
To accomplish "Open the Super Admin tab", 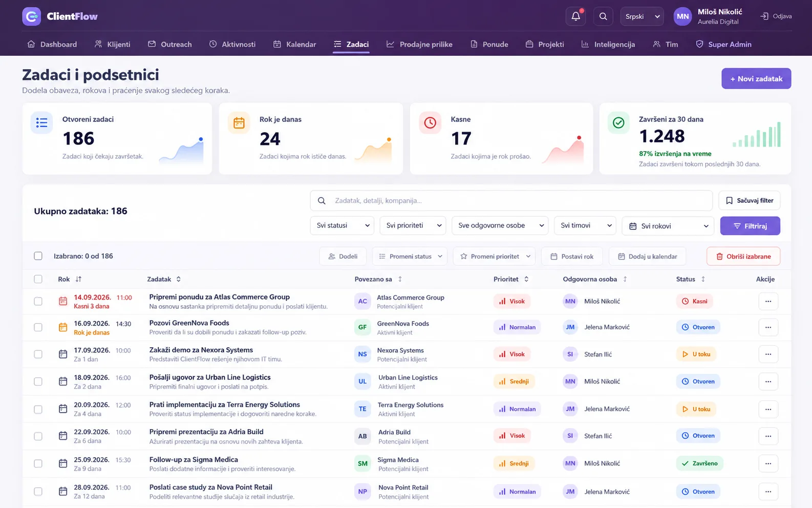I will [723, 44].
